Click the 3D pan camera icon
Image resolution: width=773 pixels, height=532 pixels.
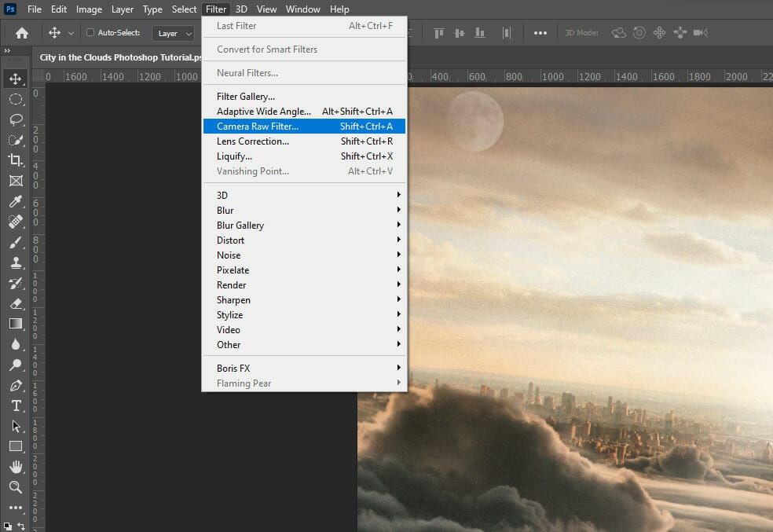click(659, 32)
